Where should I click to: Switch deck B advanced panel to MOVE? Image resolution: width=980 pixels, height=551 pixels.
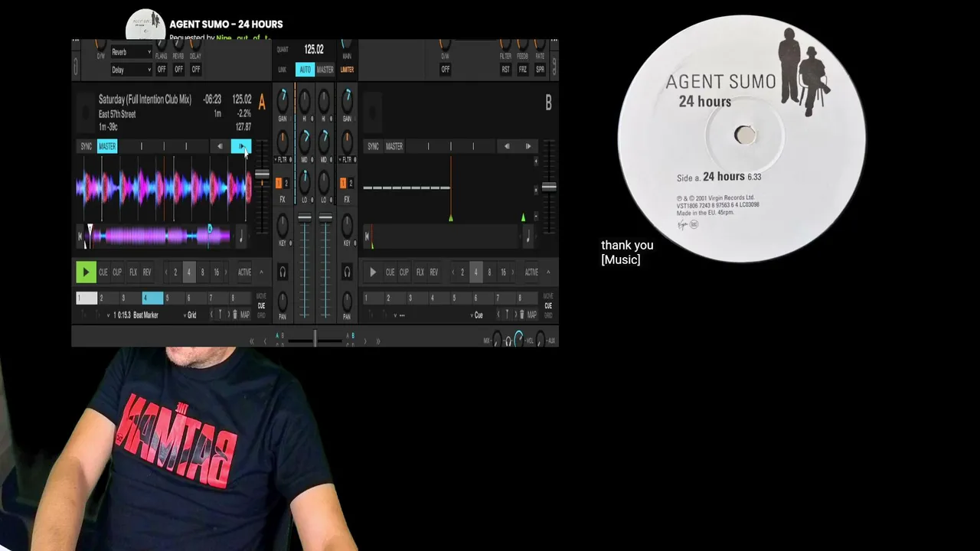(x=548, y=297)
